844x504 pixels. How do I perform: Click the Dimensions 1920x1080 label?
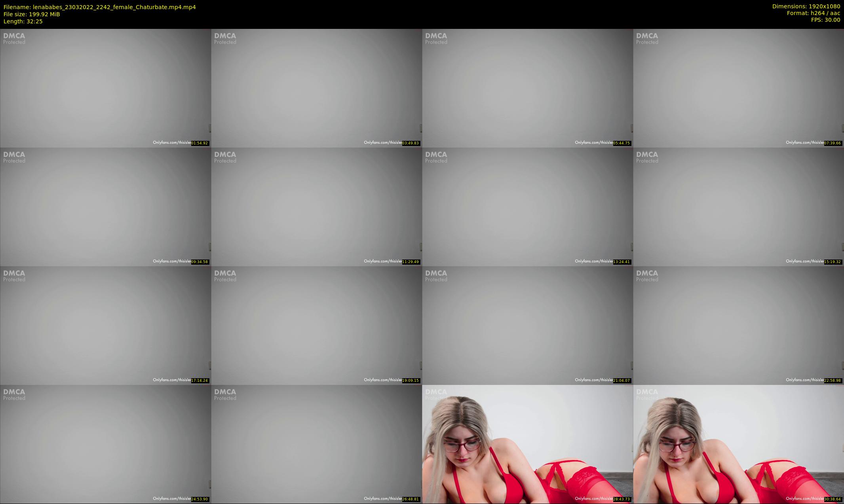click(x=806, y=6)
